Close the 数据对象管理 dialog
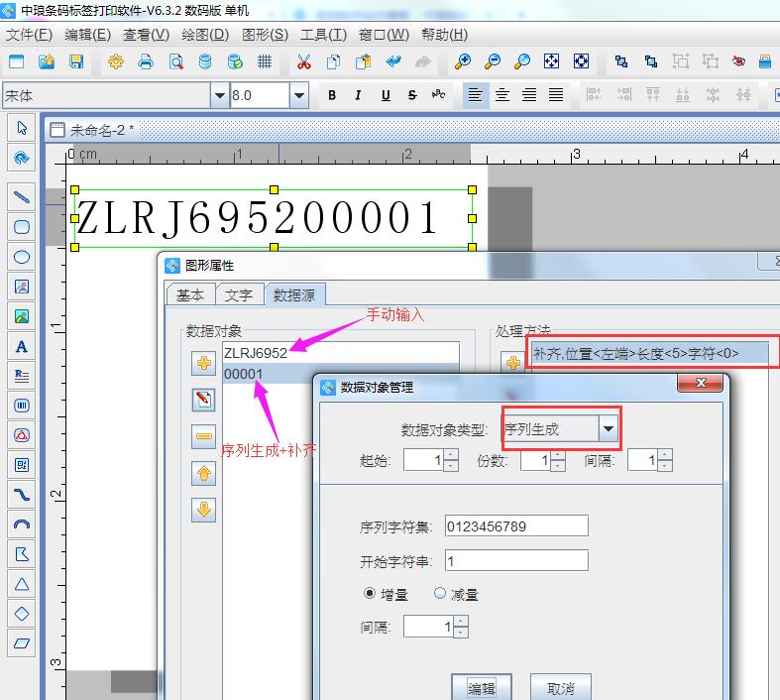The height and width of the screenshot is (700, 780). pos(701,382)
